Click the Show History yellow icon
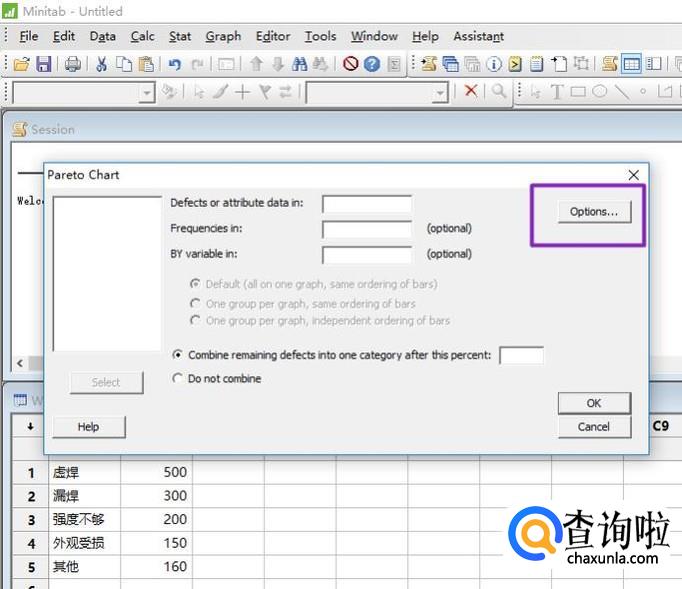Image resolution: width=682 pixels, height=589 pixels. pyautogui.click(x=515, y=64)
